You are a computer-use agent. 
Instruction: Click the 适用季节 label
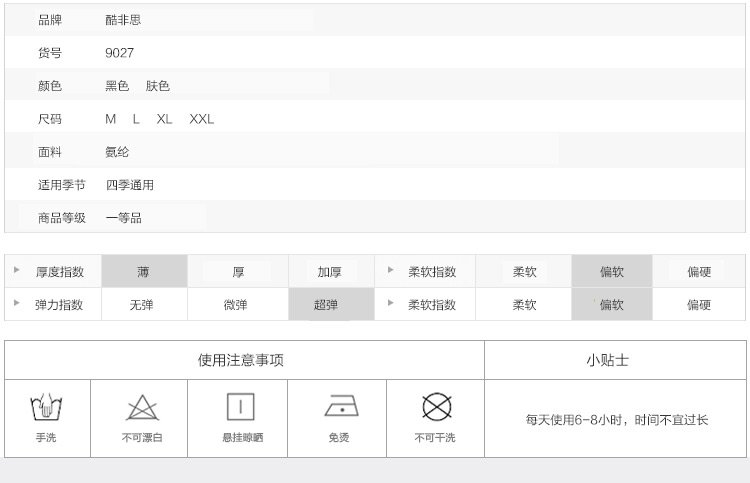(62, 185)
